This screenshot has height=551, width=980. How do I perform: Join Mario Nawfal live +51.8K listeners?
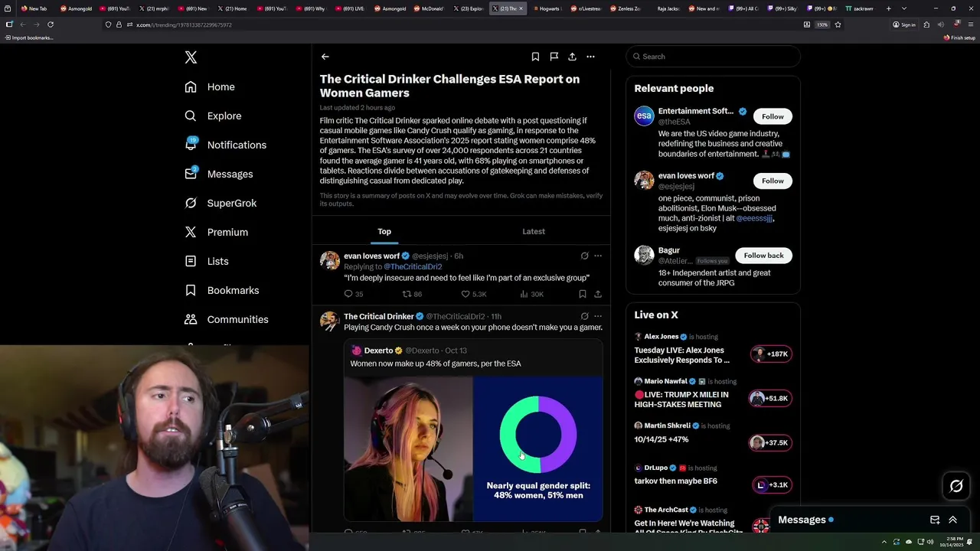click(x=769, y=399)
